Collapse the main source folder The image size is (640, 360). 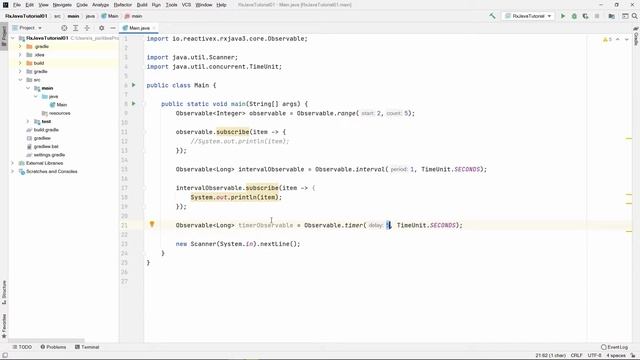pos(28,88)
